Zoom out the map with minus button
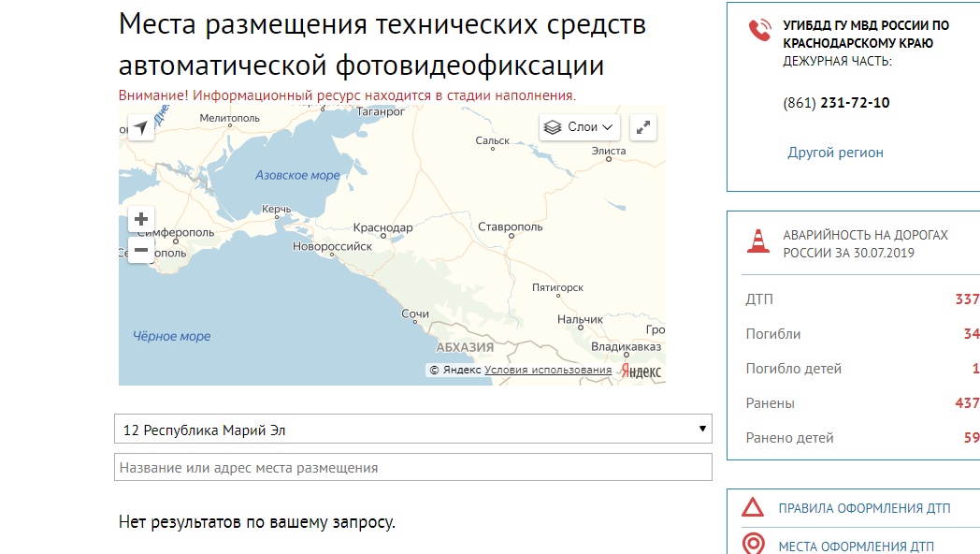 click(141, 250)
